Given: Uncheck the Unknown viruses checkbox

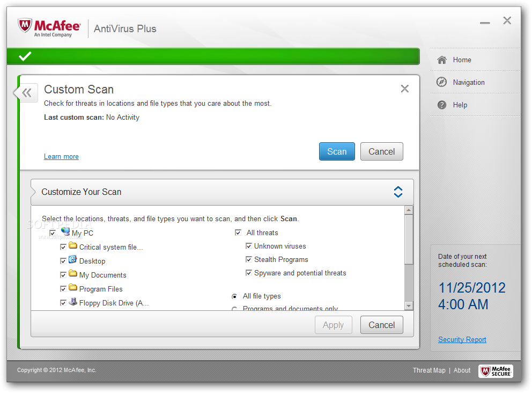Looking at the screenshot, I should (249, 246).
